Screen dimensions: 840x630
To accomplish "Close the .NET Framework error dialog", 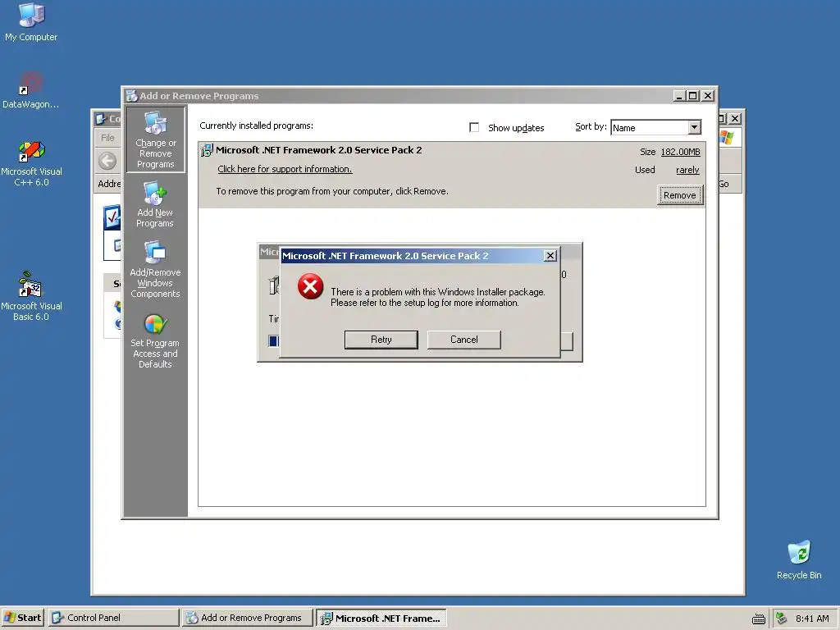I will click(550, 256).
